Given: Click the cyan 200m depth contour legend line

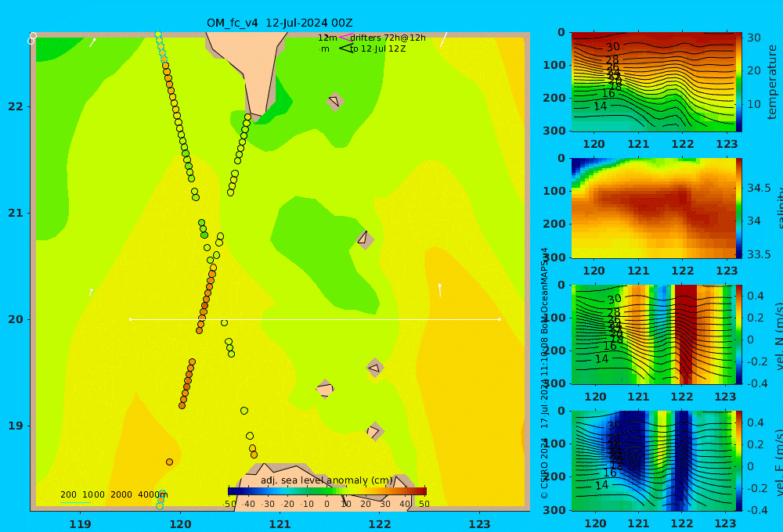Looking at the screenshot, I should pyautogui.click(x=75, y=502).
